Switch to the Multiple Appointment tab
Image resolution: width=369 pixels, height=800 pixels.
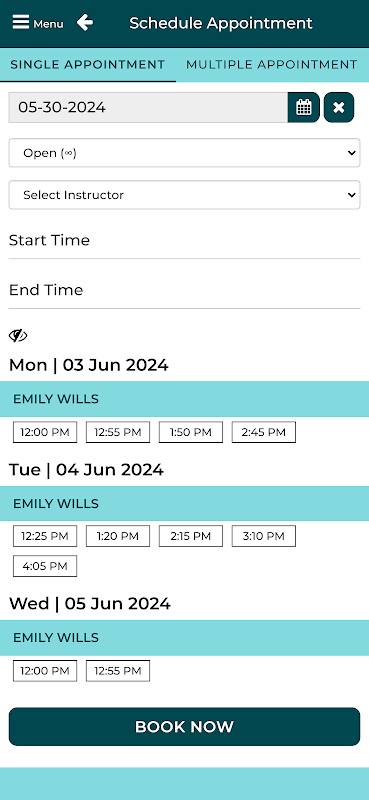pyautogui.click(x=272, y=65)
